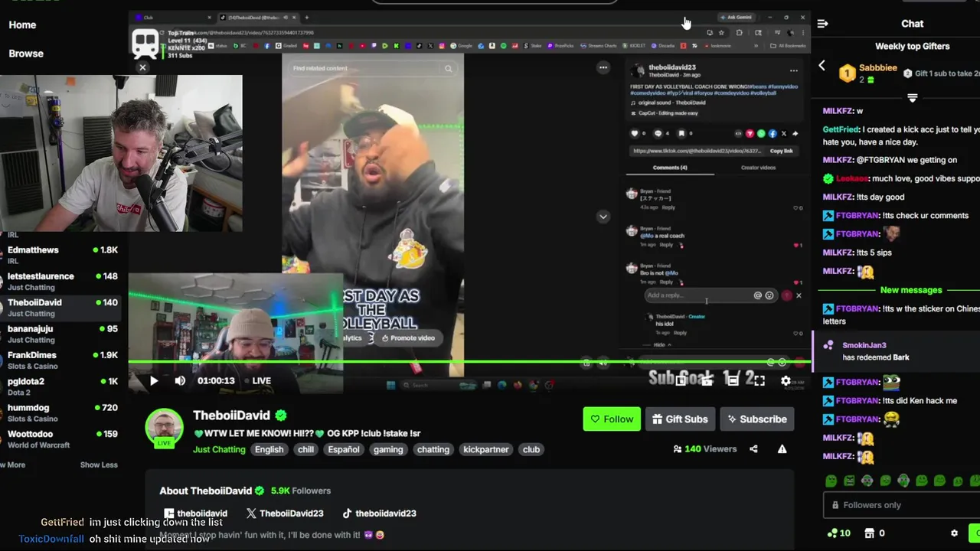
Task: Open TheboiiDavid channel avatar
Action: [164, 427]
